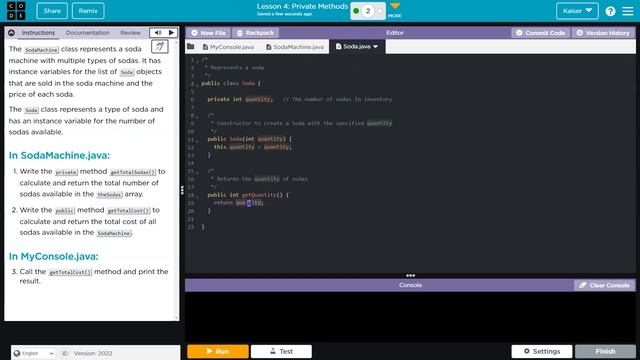
Task: Click the In SodaMachine.java: heading
Action: 59,156
